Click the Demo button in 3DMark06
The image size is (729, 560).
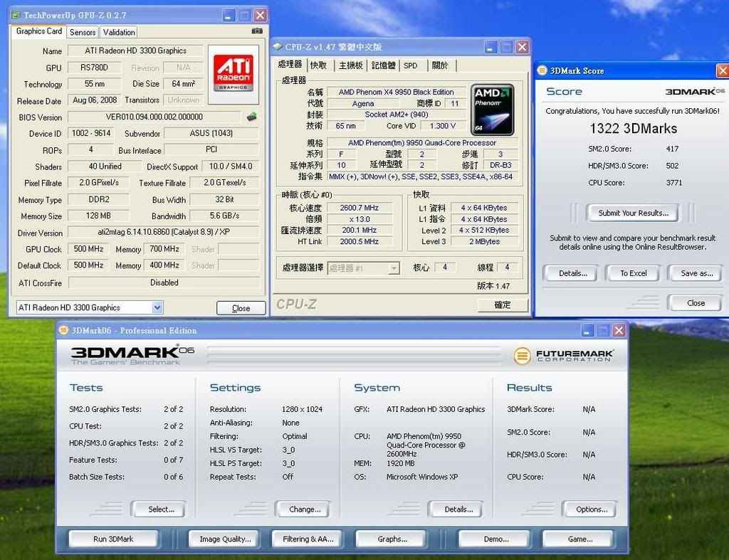coord(495,539)
